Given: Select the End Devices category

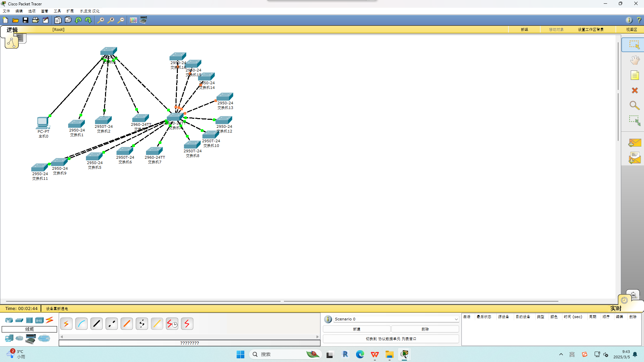Looking at the screenshot, I should [x=9, y=339].
